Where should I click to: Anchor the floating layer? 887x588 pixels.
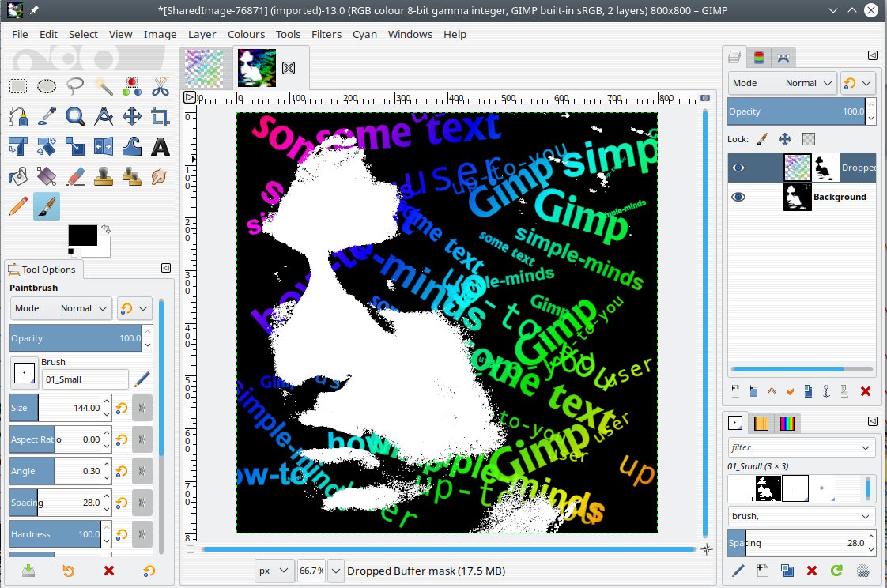tap(826, 390)
